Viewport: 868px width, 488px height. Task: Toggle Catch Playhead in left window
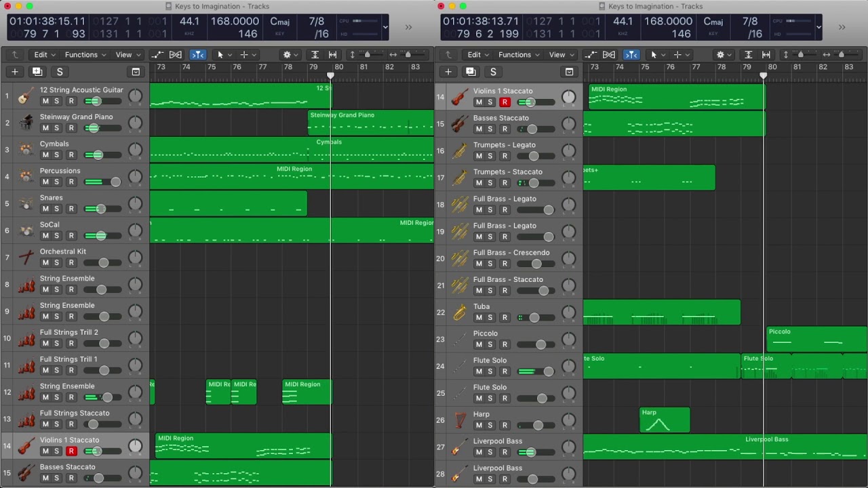[x=198, y=55]
